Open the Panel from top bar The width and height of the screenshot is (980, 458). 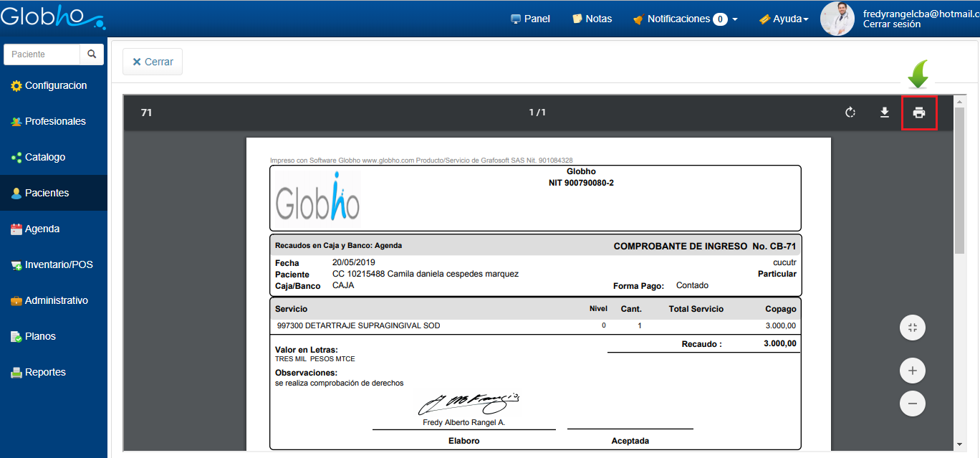[530, 19]
